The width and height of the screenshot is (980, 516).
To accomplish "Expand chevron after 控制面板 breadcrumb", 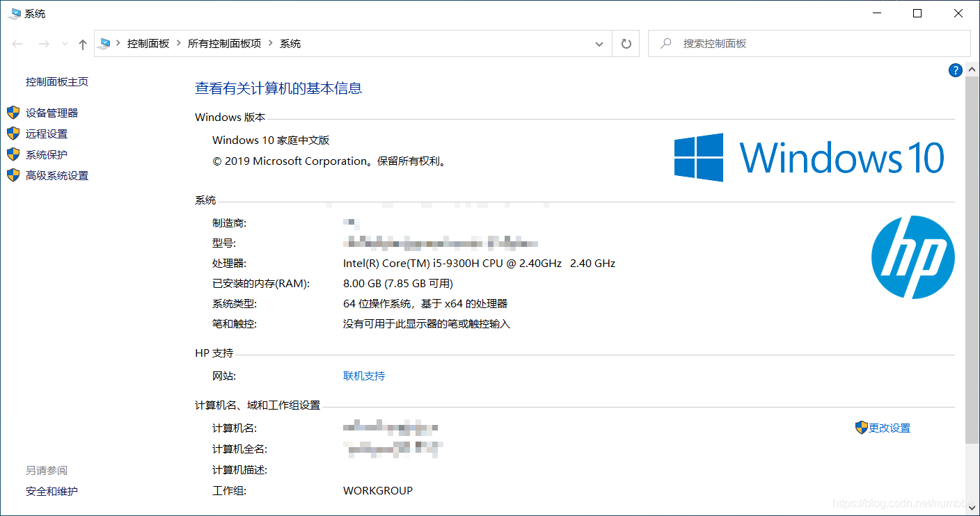I will point(179,43).
